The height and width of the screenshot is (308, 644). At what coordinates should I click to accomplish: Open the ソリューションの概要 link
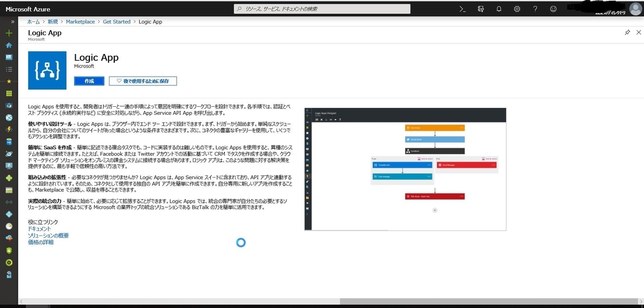click(48, 236)
